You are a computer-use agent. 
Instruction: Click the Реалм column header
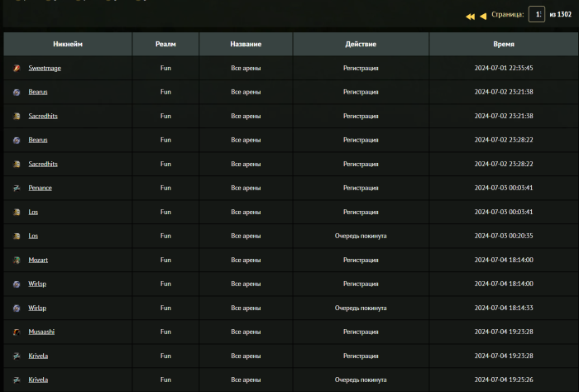point(165,44)
